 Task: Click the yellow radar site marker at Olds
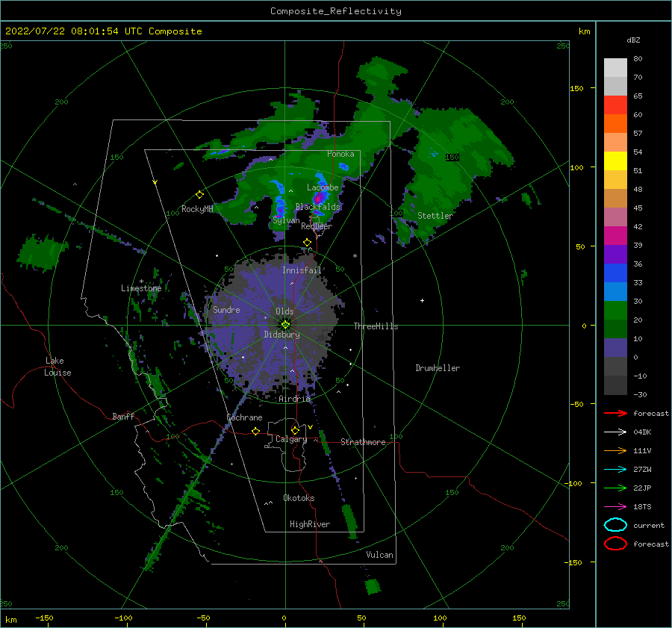pyautogui.click(x=285, y=325)
